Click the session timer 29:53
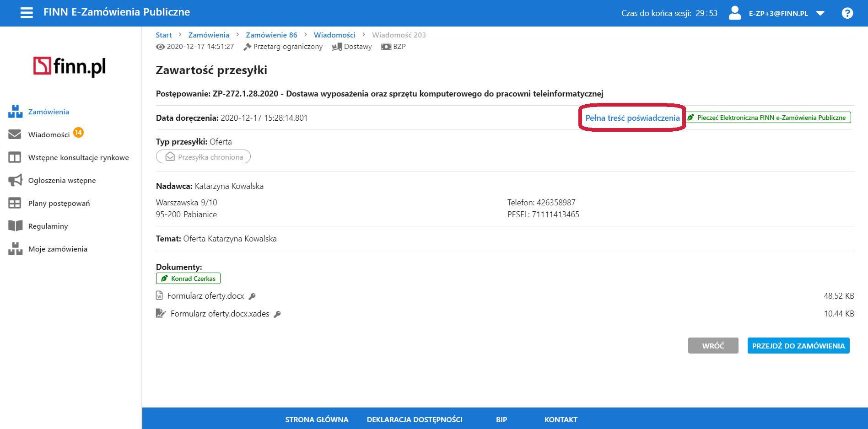868x429 pixels. click(x=706, y=13)
